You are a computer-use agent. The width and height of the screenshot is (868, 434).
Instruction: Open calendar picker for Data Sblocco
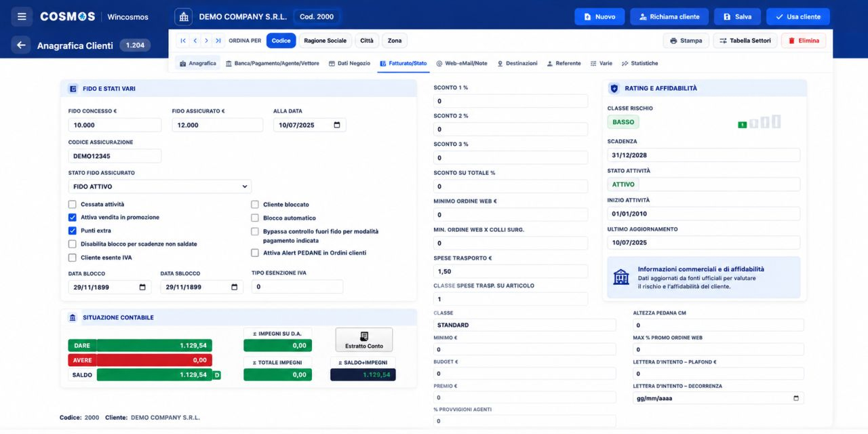[x=235, y=287]
